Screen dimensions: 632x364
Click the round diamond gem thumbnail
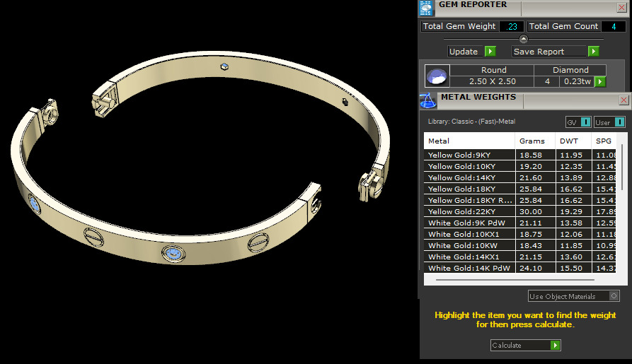pyautogui.click(x=437, y=76)
